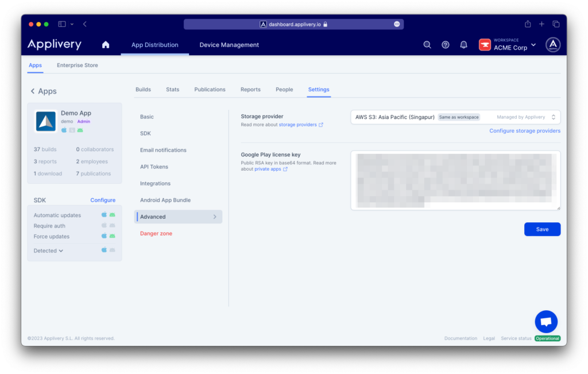Click the Applivery logo
Viewport: 588px width, 374px height.
click(55, 45)
